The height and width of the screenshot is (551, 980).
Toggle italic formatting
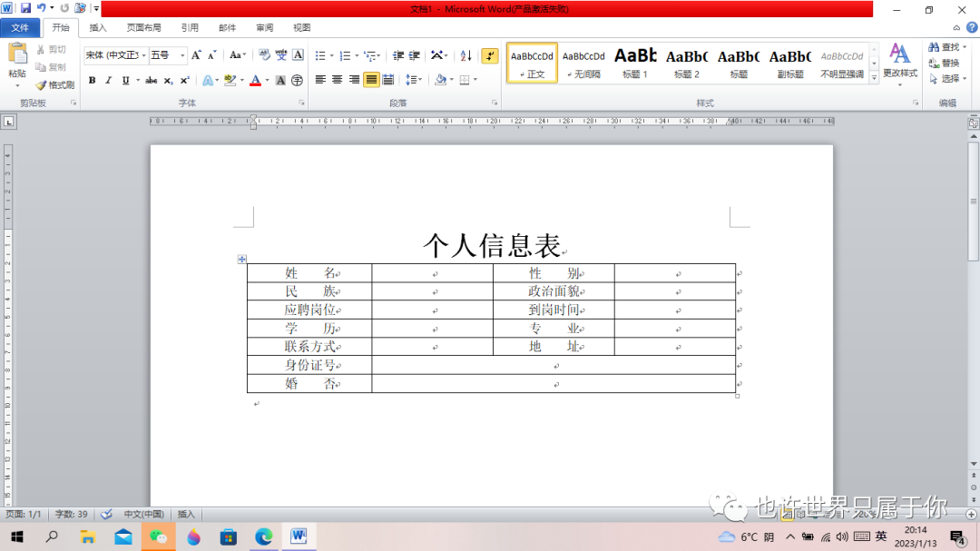(x=108, y=80)
